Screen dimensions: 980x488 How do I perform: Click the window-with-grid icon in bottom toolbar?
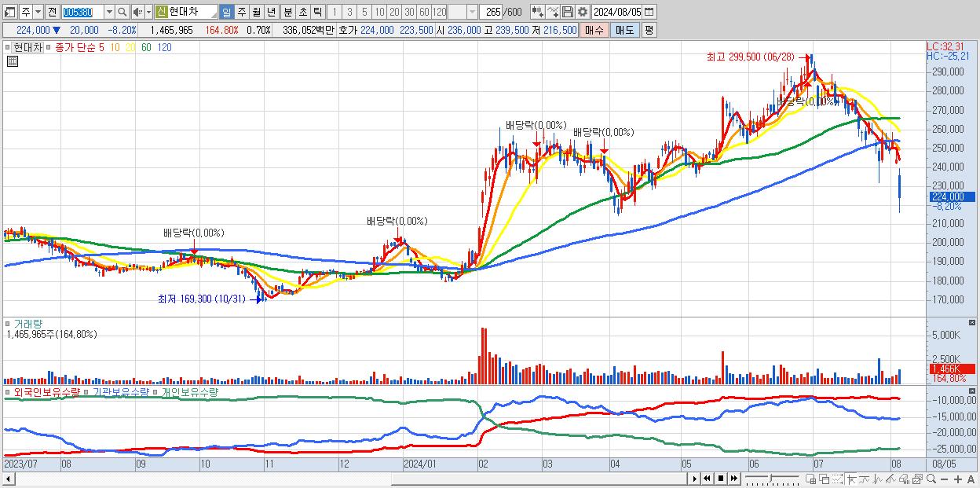point(811,479)
